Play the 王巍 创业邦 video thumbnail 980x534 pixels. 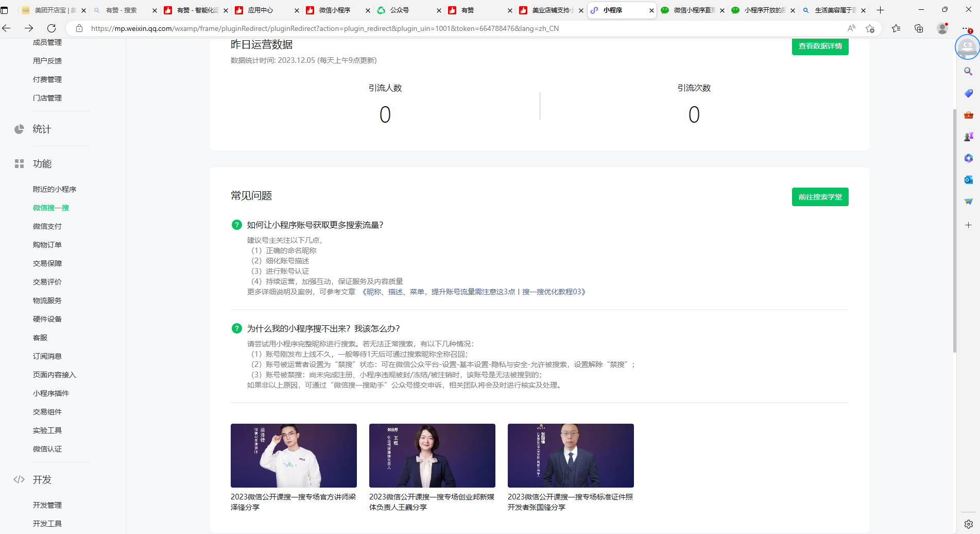click(x=432, y=456)
